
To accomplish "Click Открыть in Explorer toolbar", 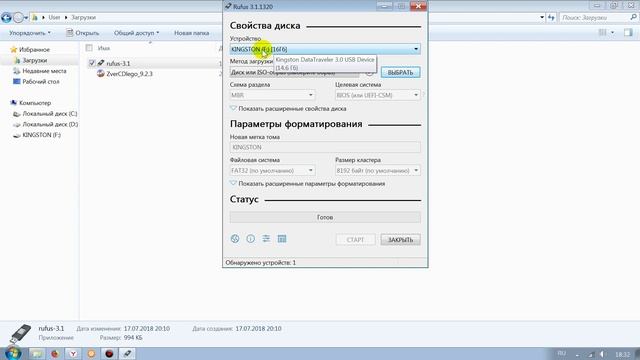I will [x=82, y=33].
